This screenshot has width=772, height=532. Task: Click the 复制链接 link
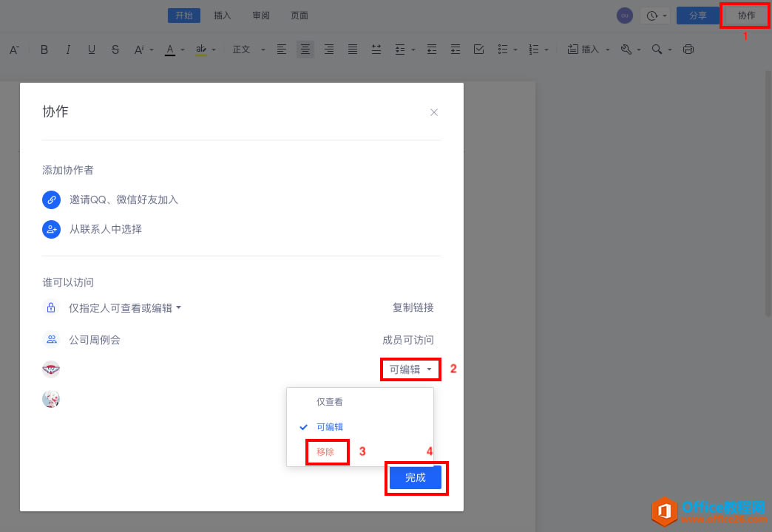(413, 308)
